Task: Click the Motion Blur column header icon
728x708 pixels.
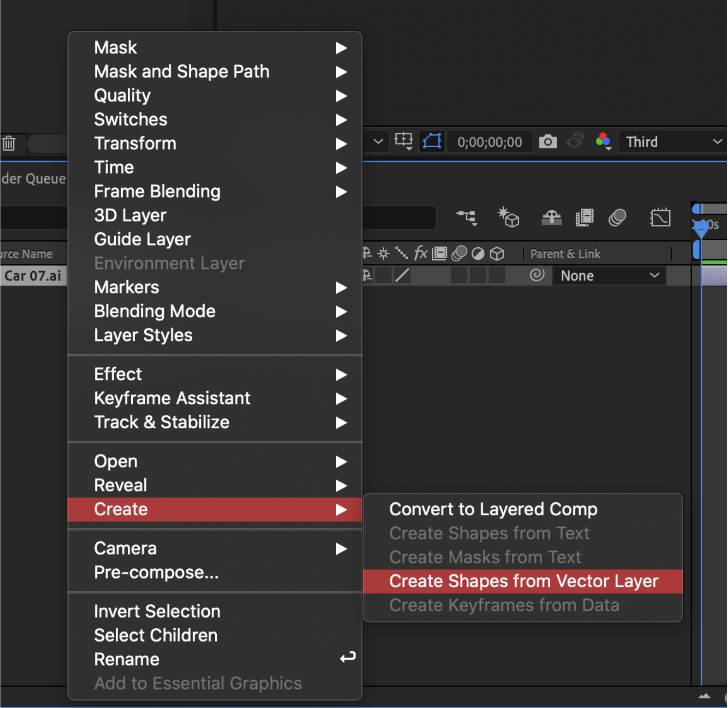Action: (x=459, y=254)
